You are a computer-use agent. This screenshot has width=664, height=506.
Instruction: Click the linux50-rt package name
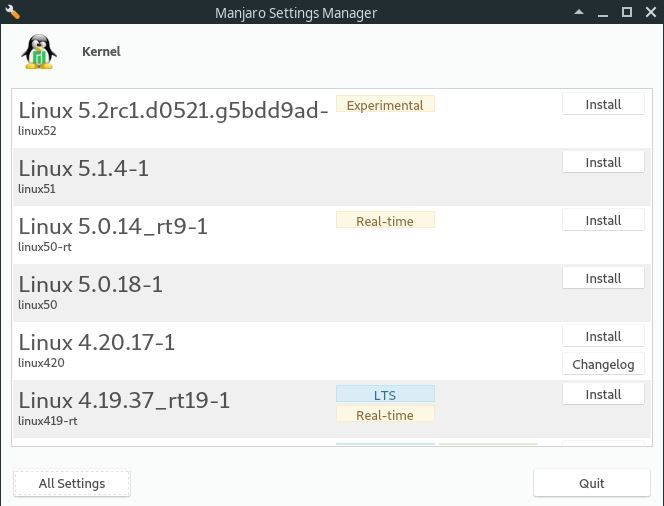click(x=45, y=247)
